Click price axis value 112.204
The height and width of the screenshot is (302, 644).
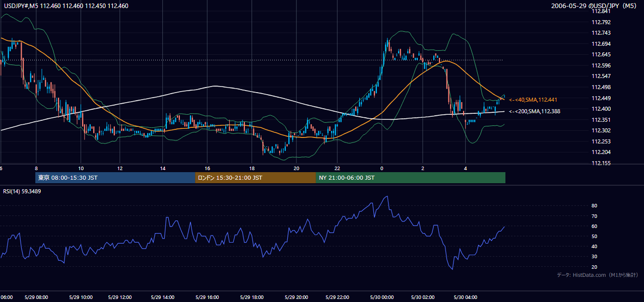pos(602,152)
